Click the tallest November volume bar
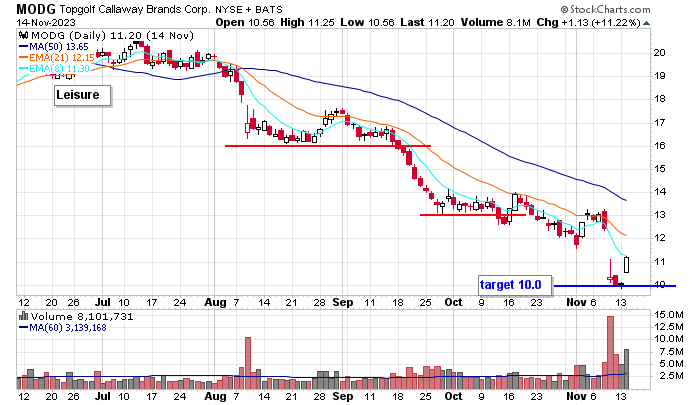The width and height of the screenshot is (700, 405). pos(610,352)
